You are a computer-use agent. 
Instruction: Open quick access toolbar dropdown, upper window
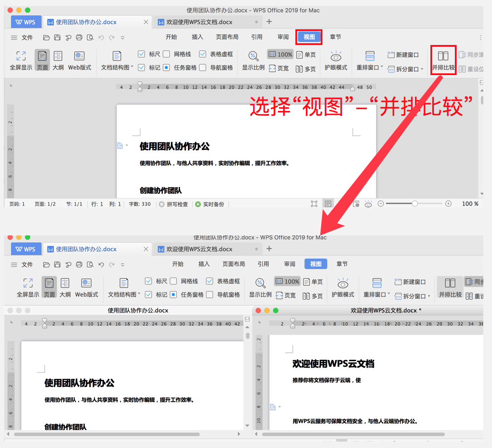(123, 38)
